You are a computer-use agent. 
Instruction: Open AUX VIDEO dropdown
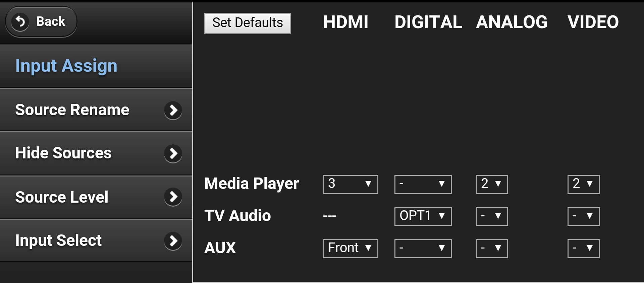pyautogui.click(x=583, y=249)
